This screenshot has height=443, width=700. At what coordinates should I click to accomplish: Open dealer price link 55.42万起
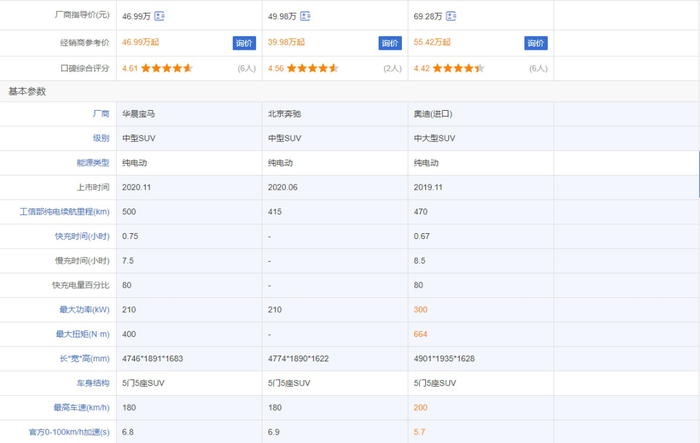click(x=432, y=42)
